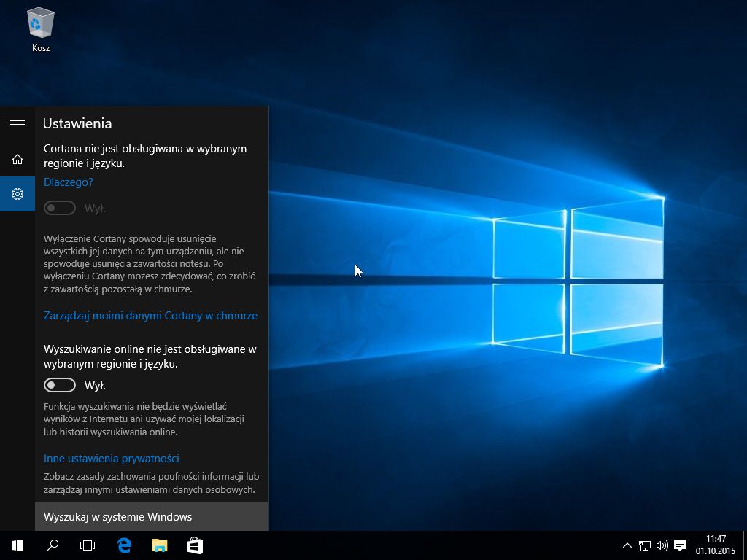Open the Kosz recycle bin icon

(41, 29)
